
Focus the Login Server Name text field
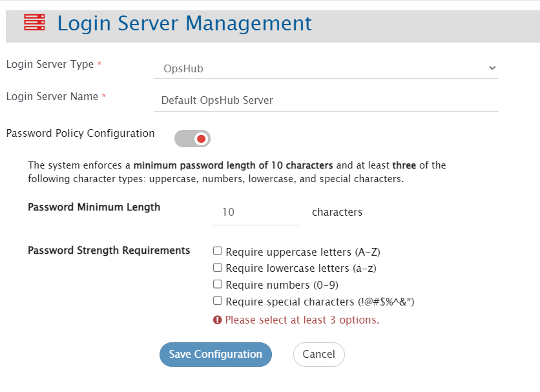(326, 101)
